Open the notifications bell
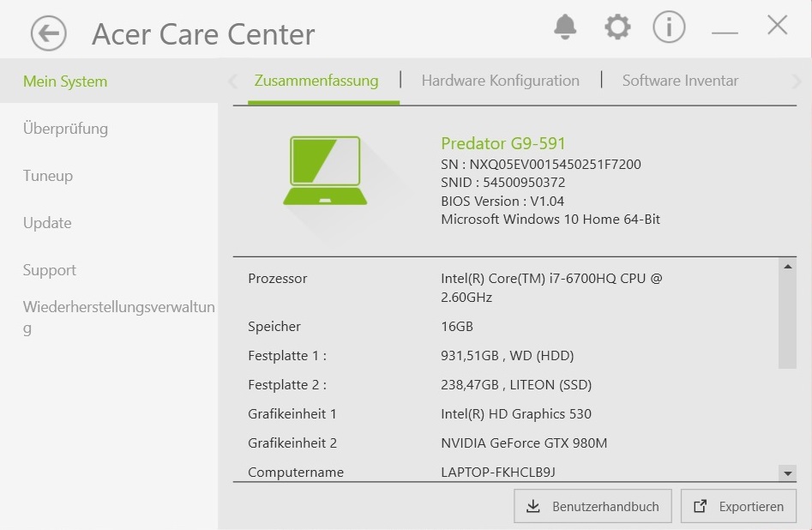Image resolution: width=812 pixels, height=530 pixels. [565, 27]
